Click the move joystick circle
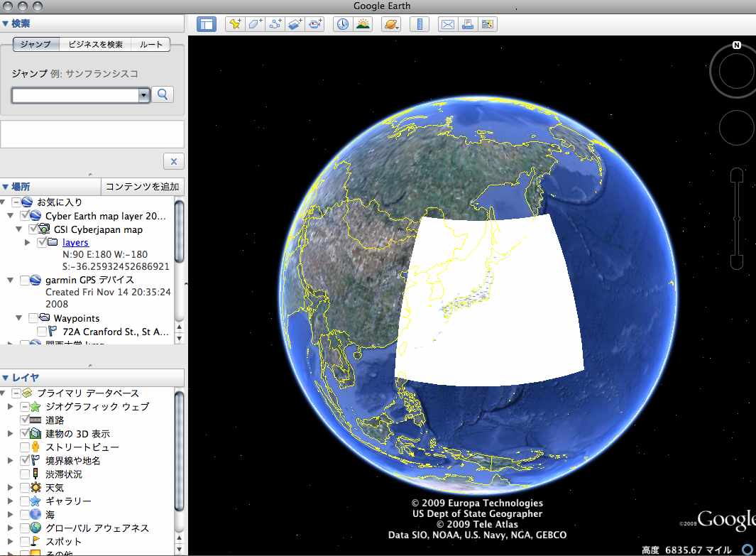 pyautogui.click(x=736, y=128)
